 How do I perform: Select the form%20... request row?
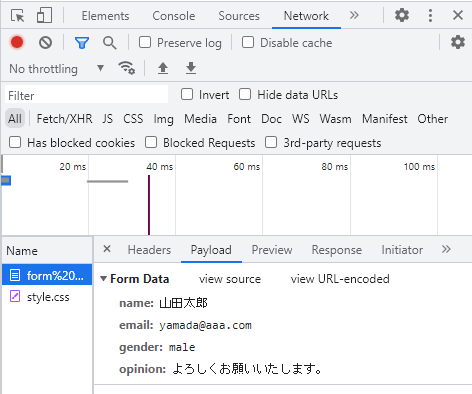point(47,275)
